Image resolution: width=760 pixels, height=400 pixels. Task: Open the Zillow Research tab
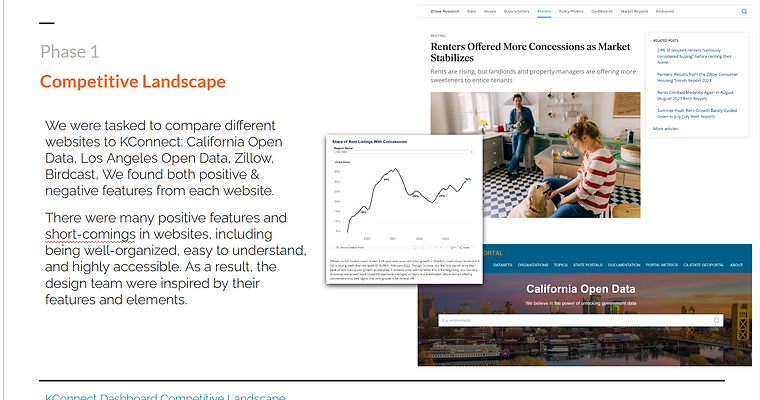tap(444, 11)
